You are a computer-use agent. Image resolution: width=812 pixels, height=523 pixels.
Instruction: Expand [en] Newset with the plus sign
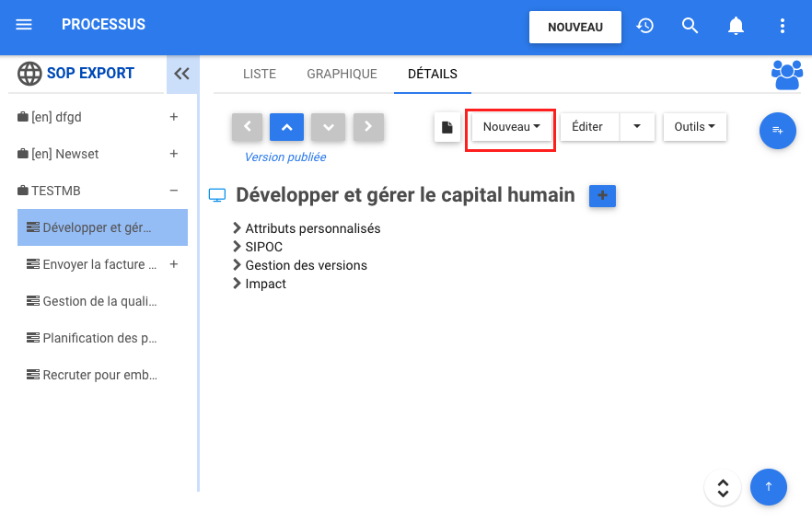[174, 154]
